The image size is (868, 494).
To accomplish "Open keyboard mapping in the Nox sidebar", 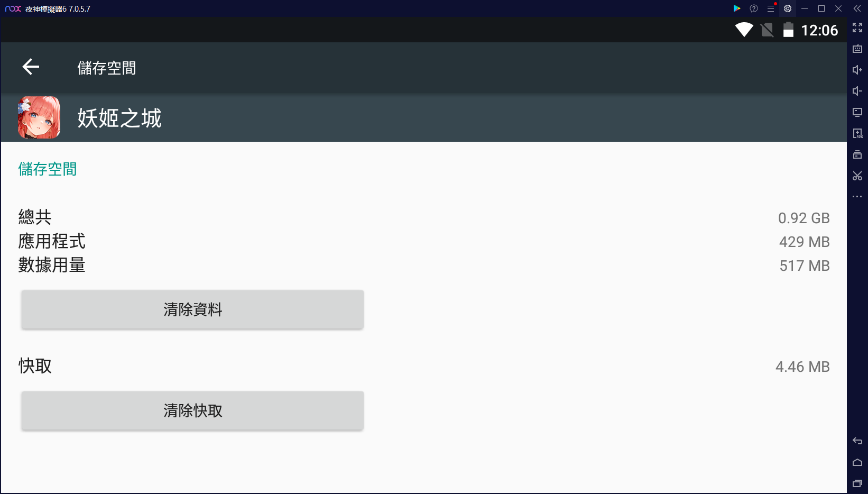I will [857, 49].
